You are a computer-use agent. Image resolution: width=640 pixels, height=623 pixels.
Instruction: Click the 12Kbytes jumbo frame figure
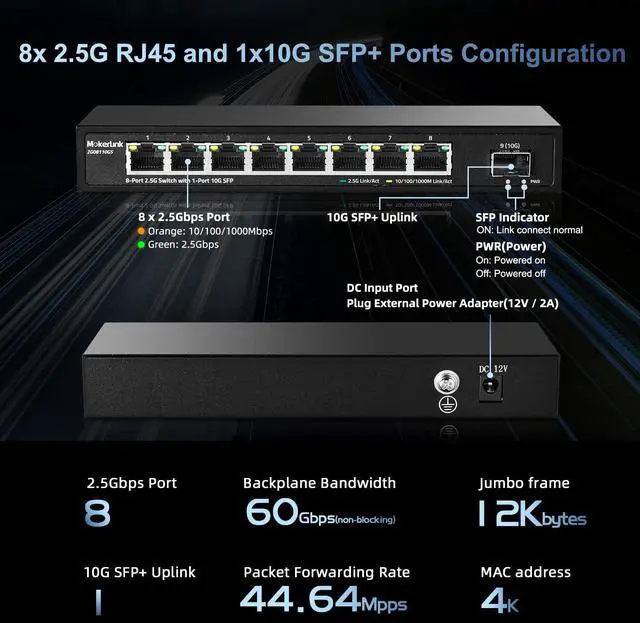click(x=532, y=514)
